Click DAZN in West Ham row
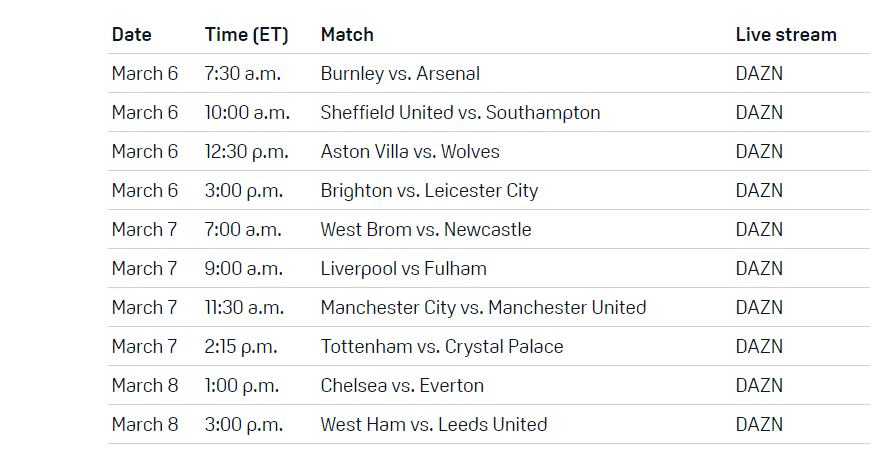896x468 pixels. click(759, 424)
